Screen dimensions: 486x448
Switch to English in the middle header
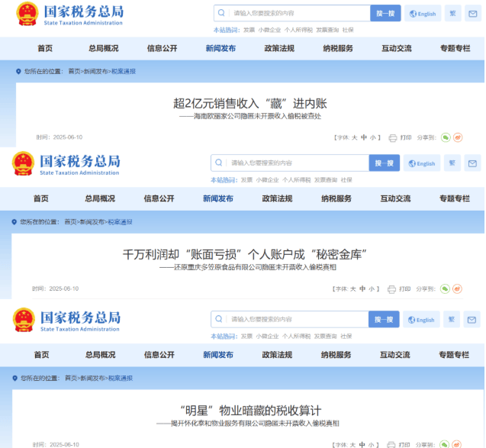pyautogui.click(x=422, y=163)
